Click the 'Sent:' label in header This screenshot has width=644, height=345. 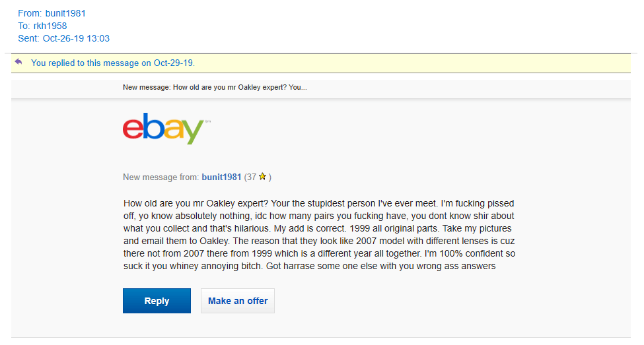coord(29,38)
